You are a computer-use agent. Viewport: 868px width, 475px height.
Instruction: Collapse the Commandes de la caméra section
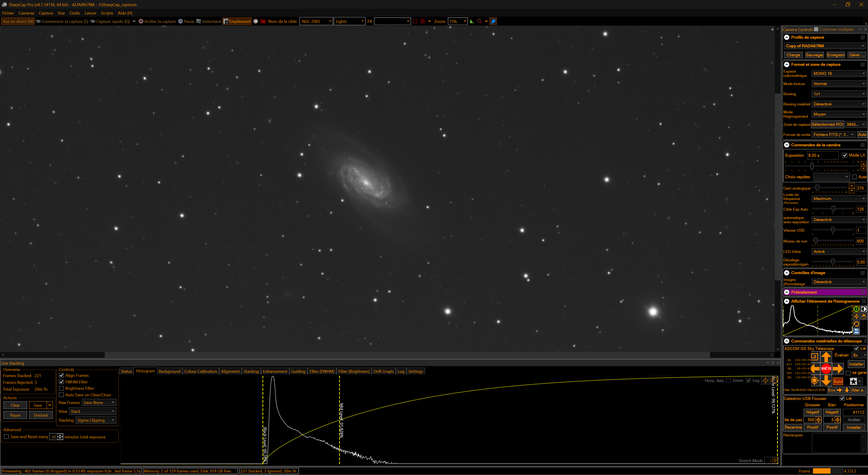click(786, 145)
